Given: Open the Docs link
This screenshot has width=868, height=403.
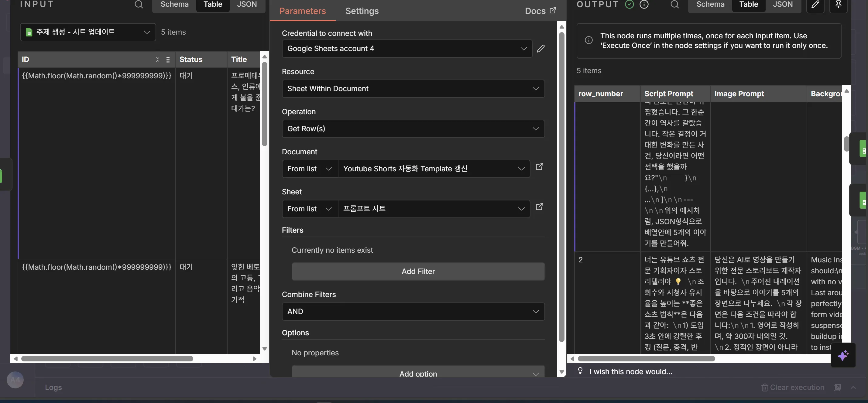Looking at the screenshot, I should click(x=540, y=11).
